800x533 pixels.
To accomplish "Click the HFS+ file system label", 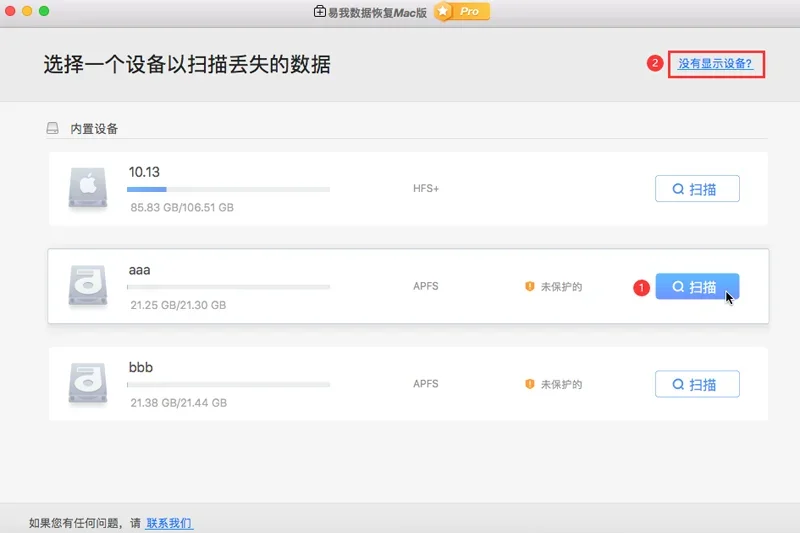I will click(x=426, y=188).
